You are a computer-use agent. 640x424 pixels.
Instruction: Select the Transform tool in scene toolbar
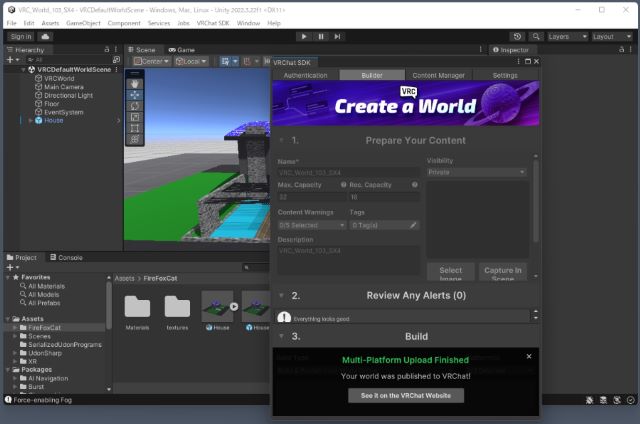pos(135,139)
